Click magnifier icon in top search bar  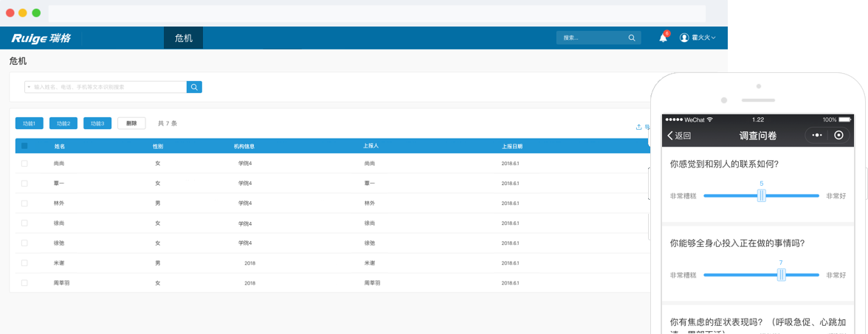(x=631, y=38)
